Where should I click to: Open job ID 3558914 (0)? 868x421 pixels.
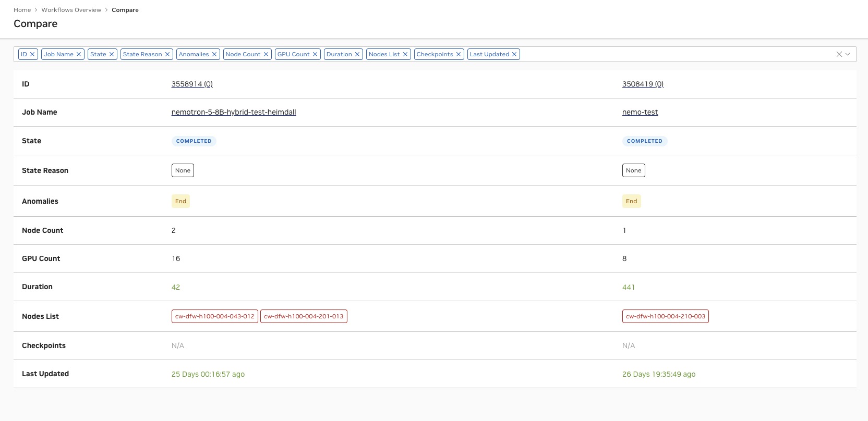click(x=192, y=84)
